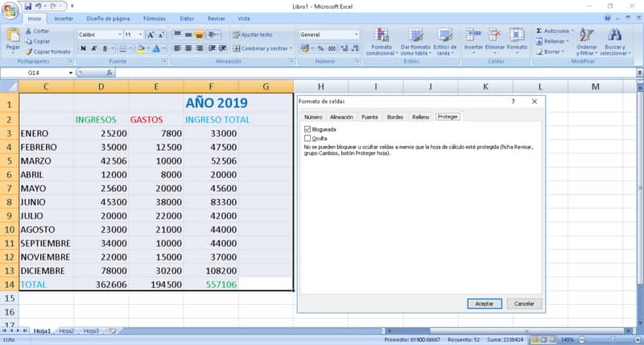Apply bold with the N button
This screenshot has height=345, width=644.
coord(84,48)
